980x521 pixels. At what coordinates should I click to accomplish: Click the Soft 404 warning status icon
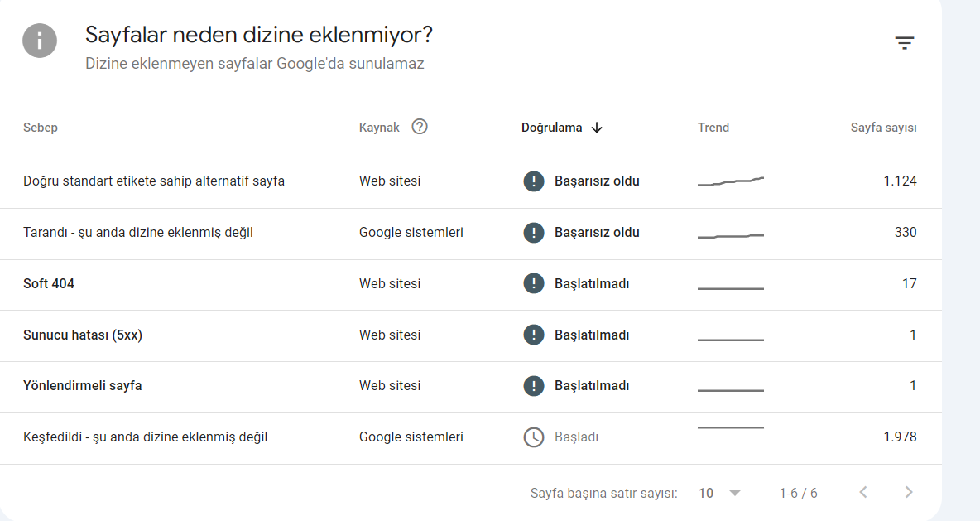click(533, 284)
